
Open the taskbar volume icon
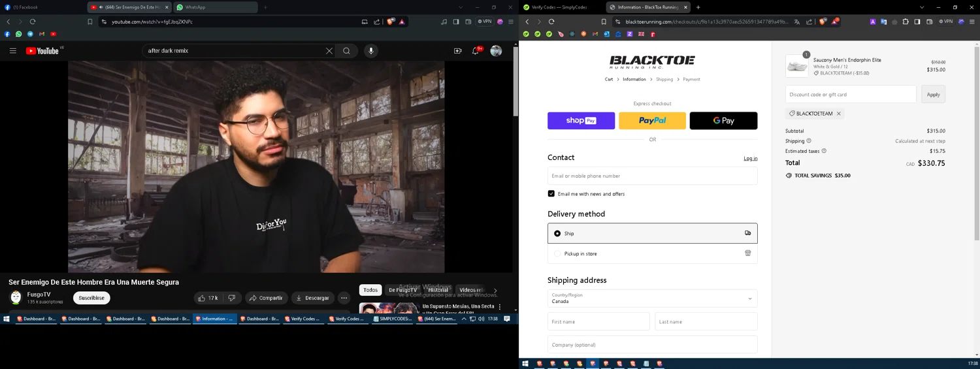tap(481, 319)
